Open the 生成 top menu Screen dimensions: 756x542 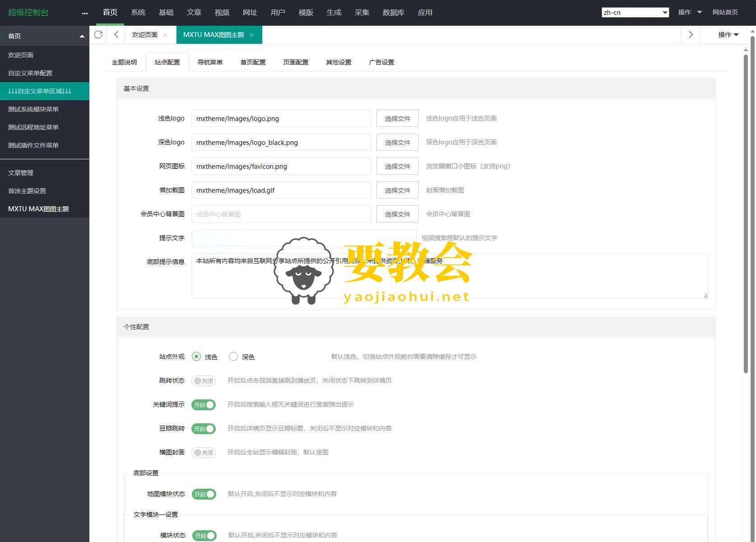[334, 13]
